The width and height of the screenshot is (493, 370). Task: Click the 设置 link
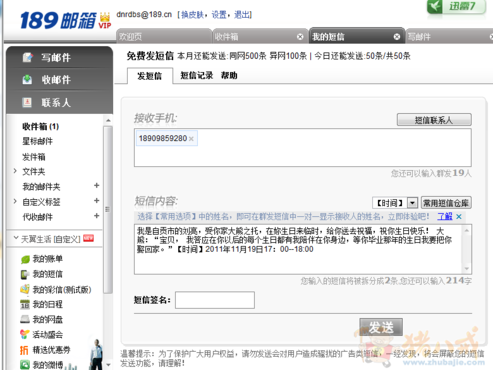219,15
